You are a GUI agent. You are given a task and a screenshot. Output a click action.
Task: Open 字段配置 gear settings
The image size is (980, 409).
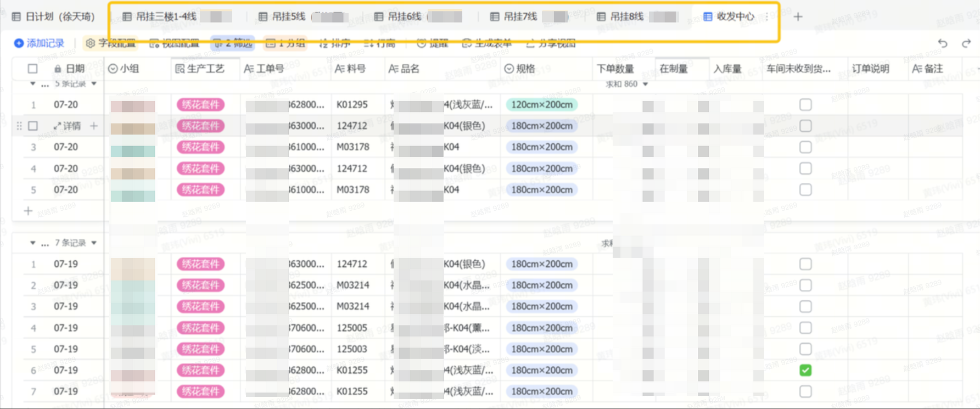110,43
